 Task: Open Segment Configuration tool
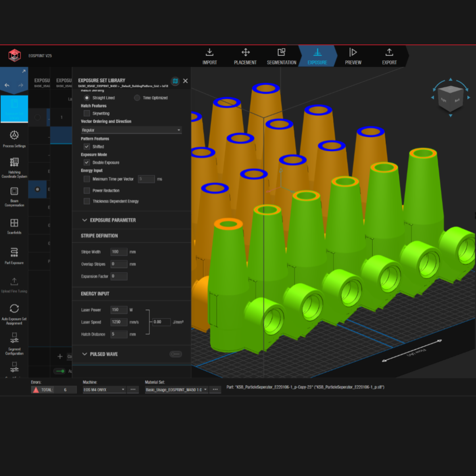tap(14, 344)
